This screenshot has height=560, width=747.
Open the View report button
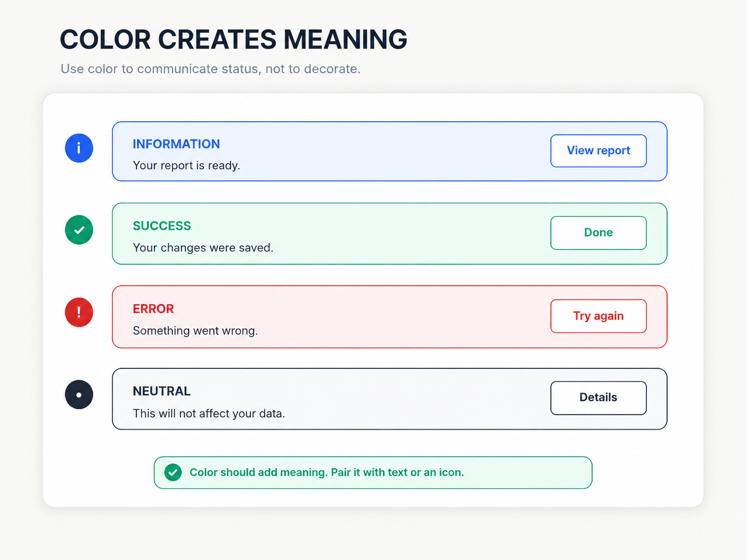tap(598, 151)
